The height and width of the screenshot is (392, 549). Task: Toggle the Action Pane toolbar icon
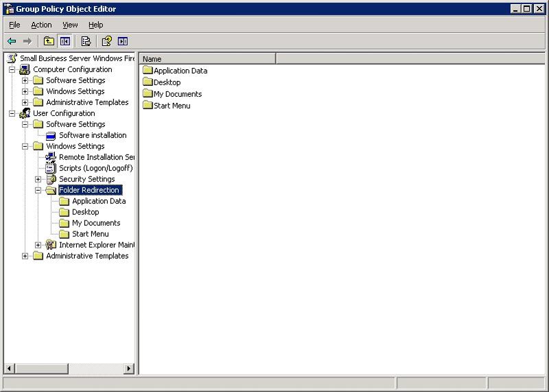(x=123, y=41)
